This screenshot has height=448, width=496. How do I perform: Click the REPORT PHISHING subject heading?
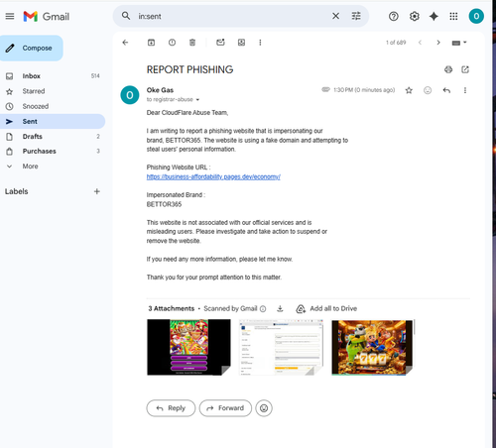(190, 69)
